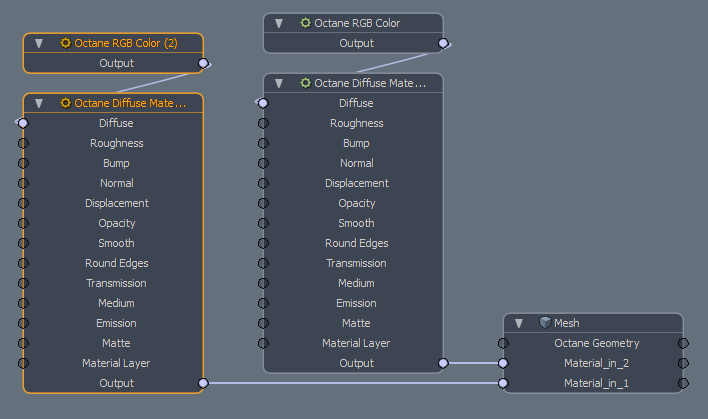Click the Octane Geometry output port on Mesh right side
The width and height of the screenshot is (708, 419).
coord(683,343)
